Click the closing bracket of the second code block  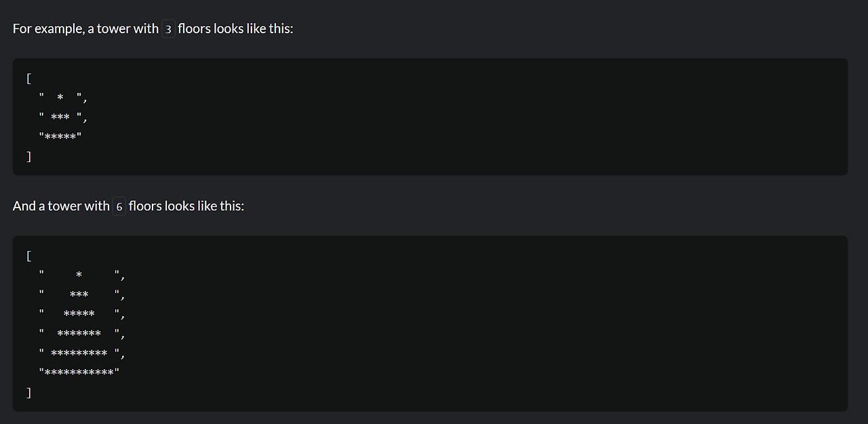(x=28, y=393)
